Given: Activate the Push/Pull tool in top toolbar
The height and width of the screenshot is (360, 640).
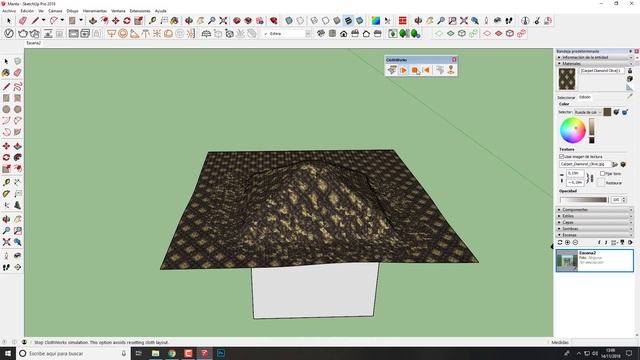Looking at the screenshot, I should (x=93, y=20).
